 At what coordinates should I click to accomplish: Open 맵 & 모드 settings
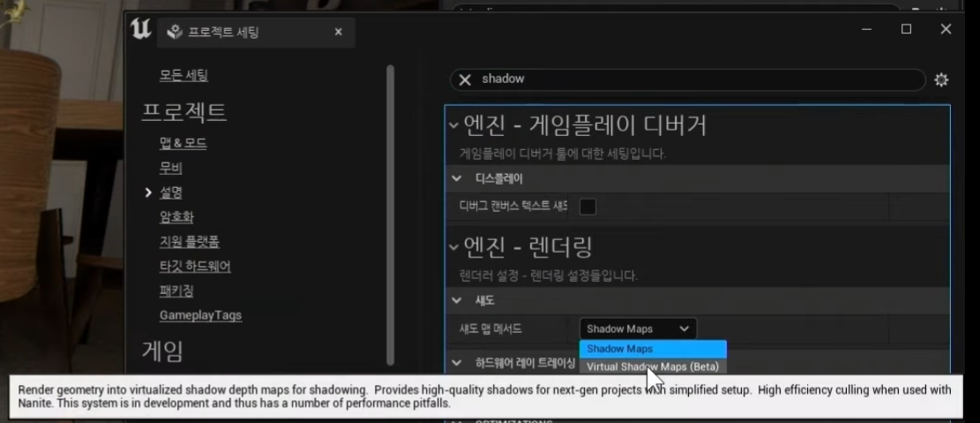(183, 143)
